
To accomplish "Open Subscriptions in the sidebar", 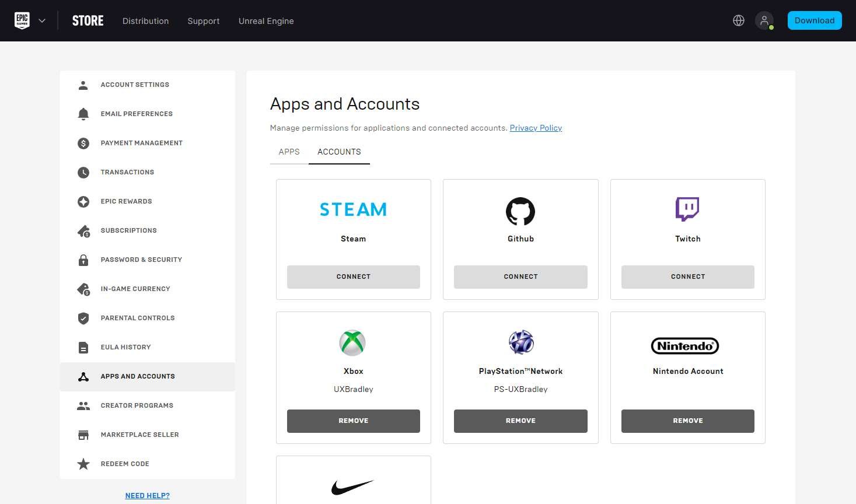I will point(148,231).
